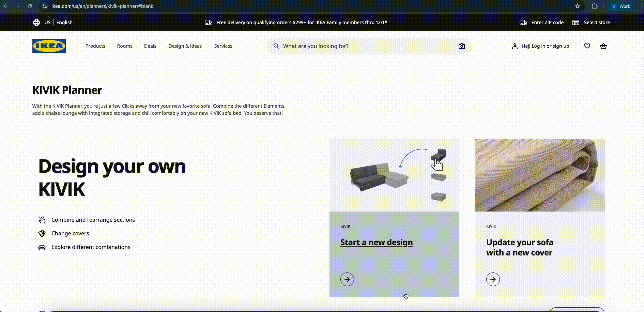Bookmark the page with the star icon

click(x=578, y=6)
